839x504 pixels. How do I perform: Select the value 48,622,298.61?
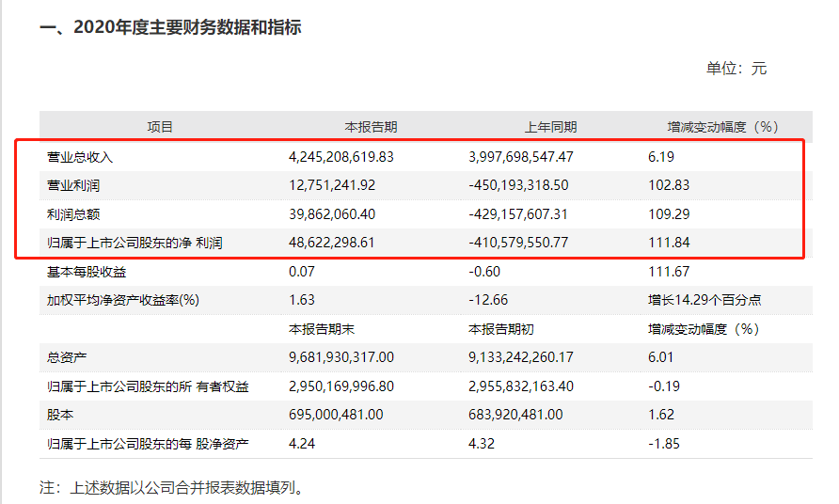pyautogui.click(x=332, y=244)
